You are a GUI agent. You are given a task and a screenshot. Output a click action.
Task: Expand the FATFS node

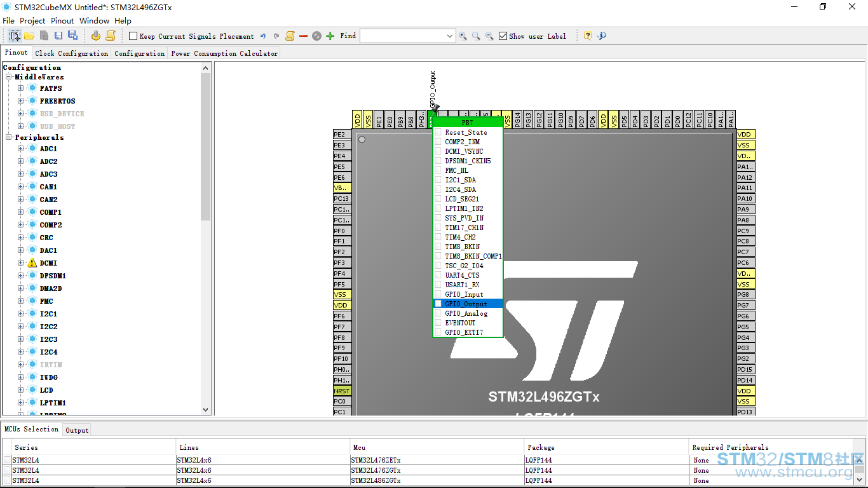tap(21, 88)
